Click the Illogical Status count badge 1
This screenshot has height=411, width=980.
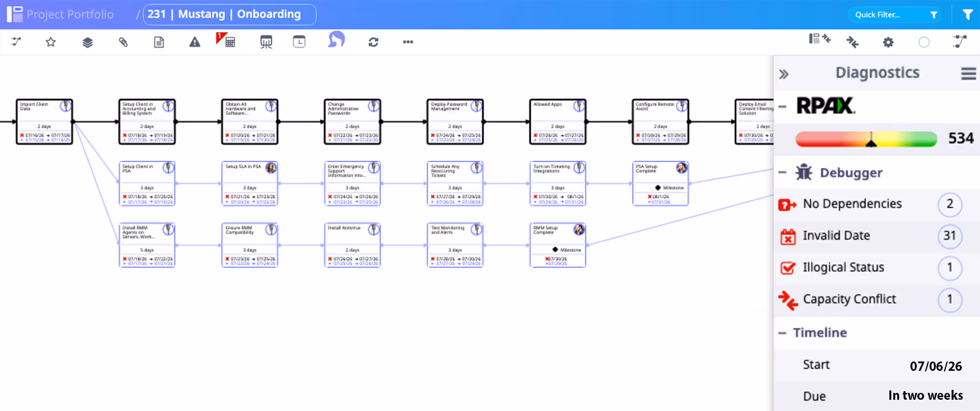click(x=950, y=268)
